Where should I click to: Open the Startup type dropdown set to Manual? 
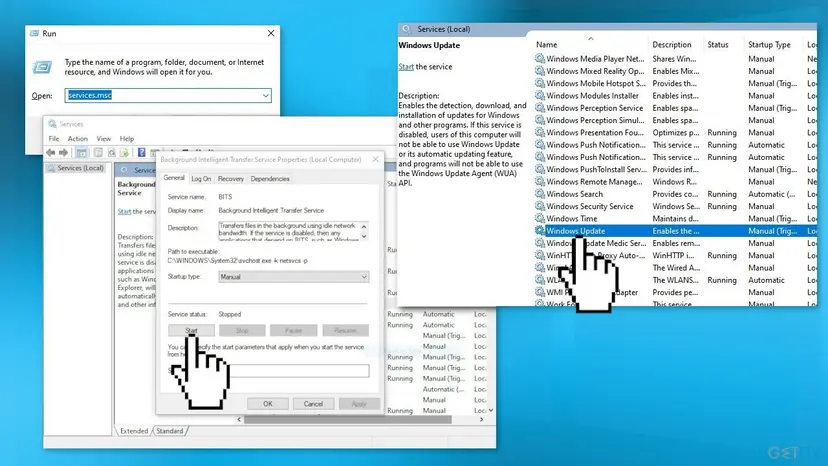pos(294,277)
